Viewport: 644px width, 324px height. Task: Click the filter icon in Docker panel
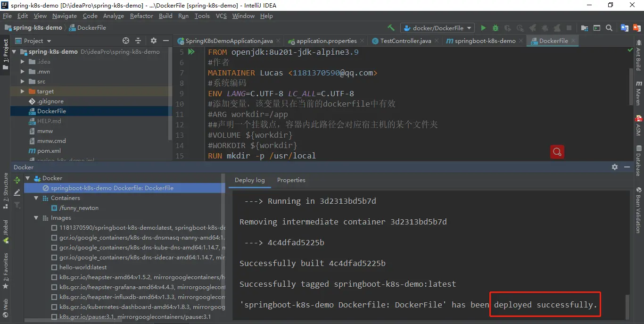(17, 205)
